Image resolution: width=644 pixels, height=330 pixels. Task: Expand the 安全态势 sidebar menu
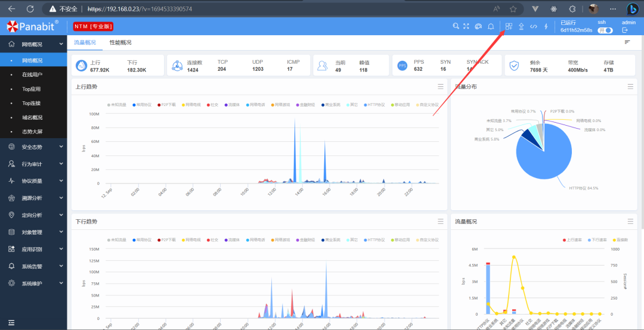33,147
